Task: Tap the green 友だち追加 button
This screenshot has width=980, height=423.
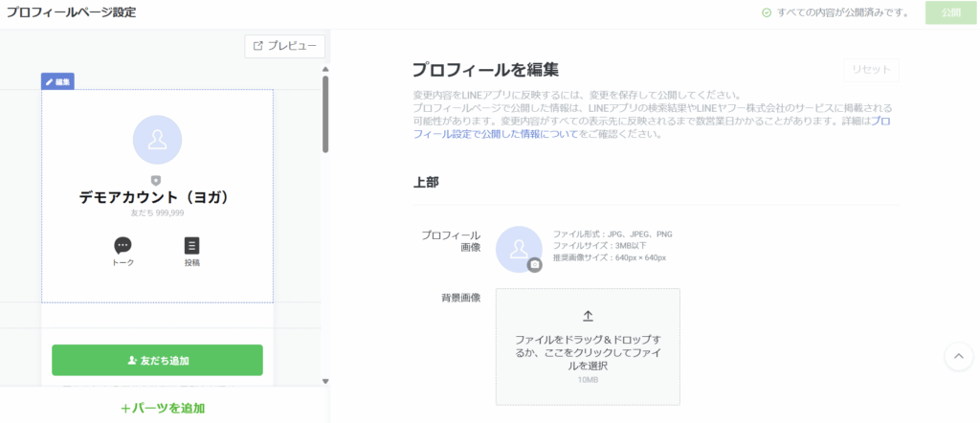Action: point(157,361)
